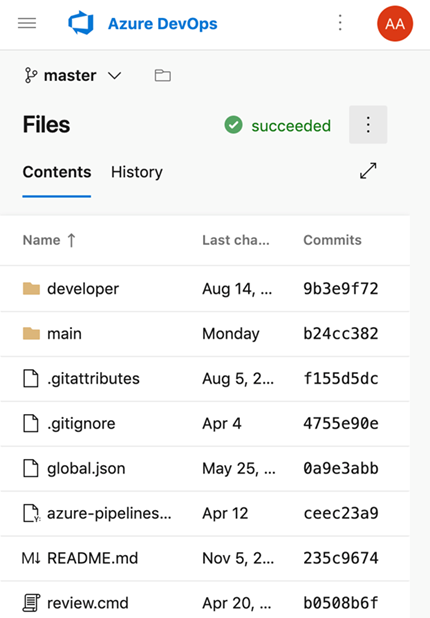Open commit 235c9674

(x=341, y=558)
